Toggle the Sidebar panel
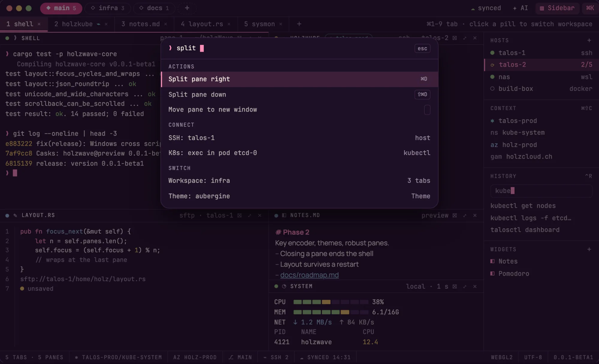Screen dimensions: 599x364 click(558, 8)
